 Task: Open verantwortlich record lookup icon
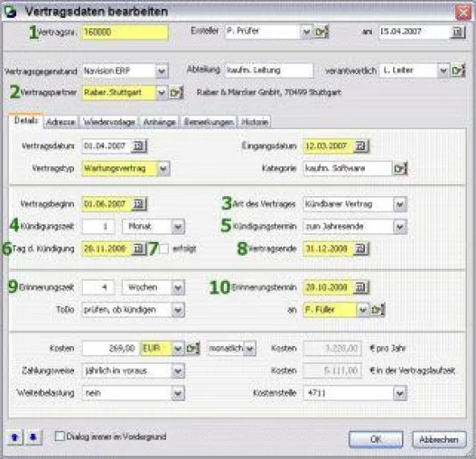(x=458, y=70)
